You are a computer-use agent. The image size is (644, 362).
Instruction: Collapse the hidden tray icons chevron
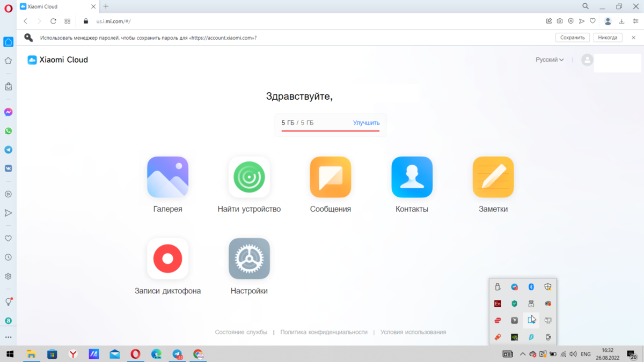[x=523, y=354]
